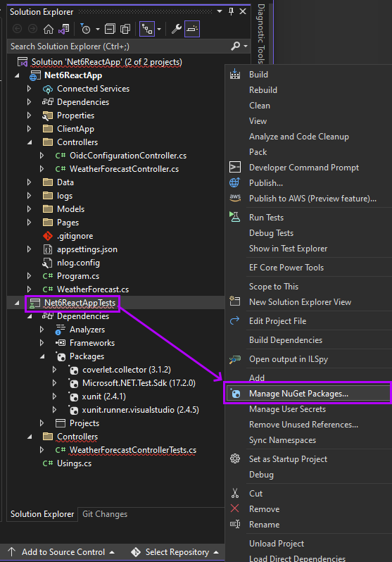392x562 pixels.
Task: Click the search magnifier icon
Action: [x=236, y=46]
